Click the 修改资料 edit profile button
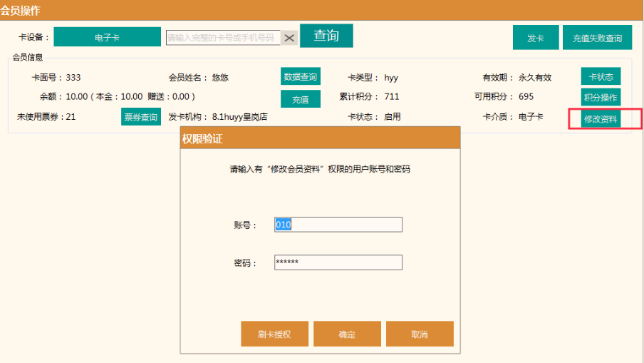The height and width of the screenshot is (363, 644). [x=601, y=119]
